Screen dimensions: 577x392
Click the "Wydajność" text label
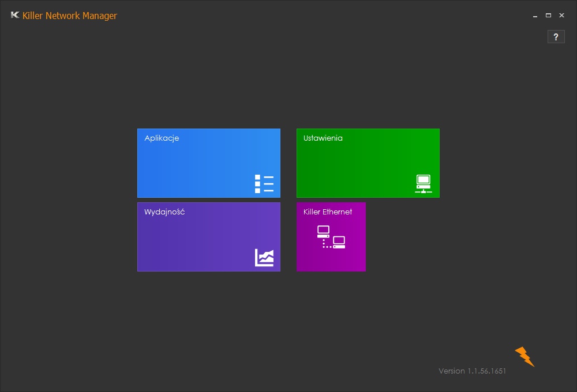pyautogui.click(x=164, y=212)
